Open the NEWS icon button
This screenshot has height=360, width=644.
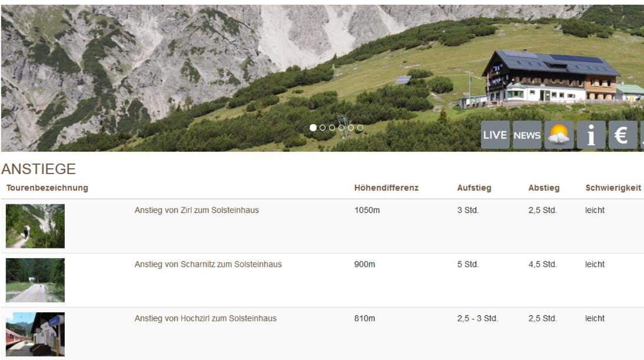pos(527,135)
